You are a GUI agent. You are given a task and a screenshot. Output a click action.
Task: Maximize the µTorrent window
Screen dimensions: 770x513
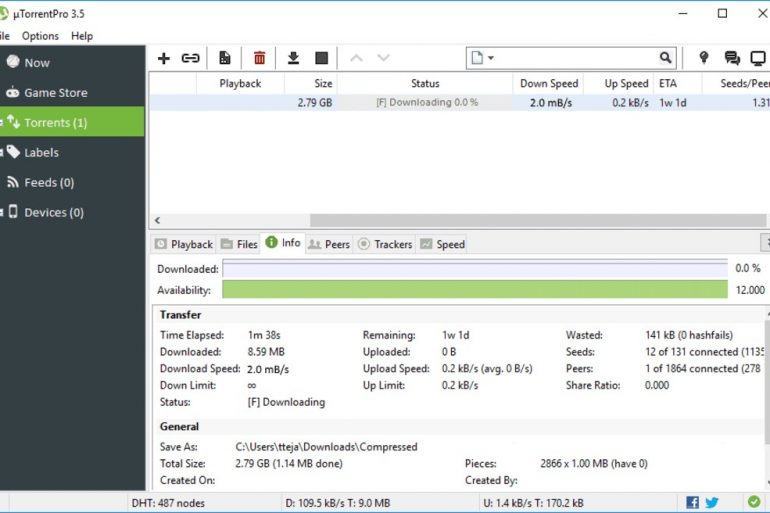(722, 13)
